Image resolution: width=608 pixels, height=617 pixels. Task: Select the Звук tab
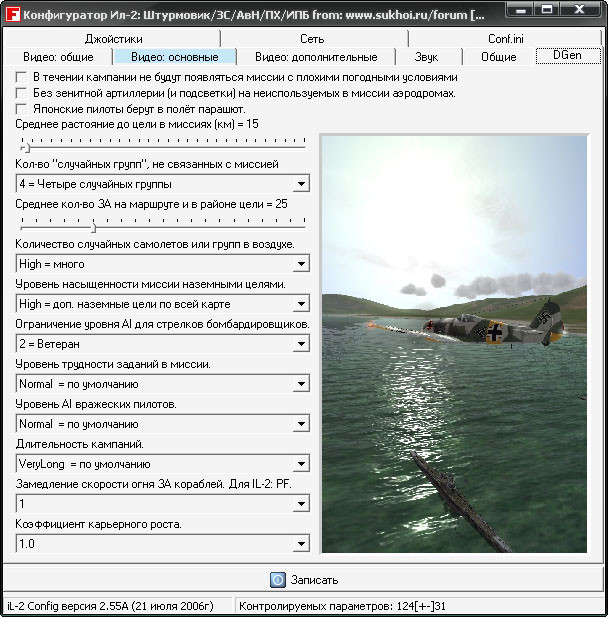(428, 57)
